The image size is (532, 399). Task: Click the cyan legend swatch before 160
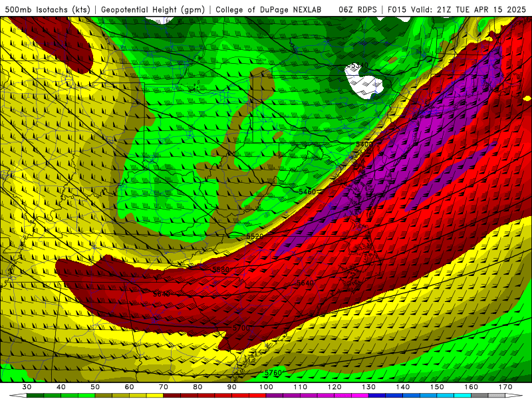click(463, 396)
